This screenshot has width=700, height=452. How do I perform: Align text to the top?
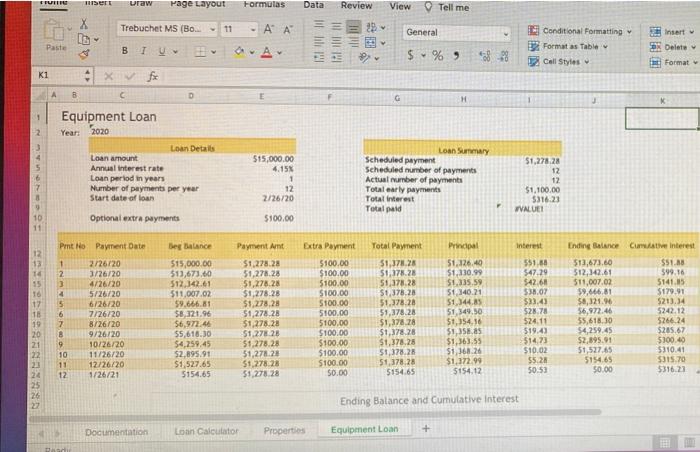point(319,25)
